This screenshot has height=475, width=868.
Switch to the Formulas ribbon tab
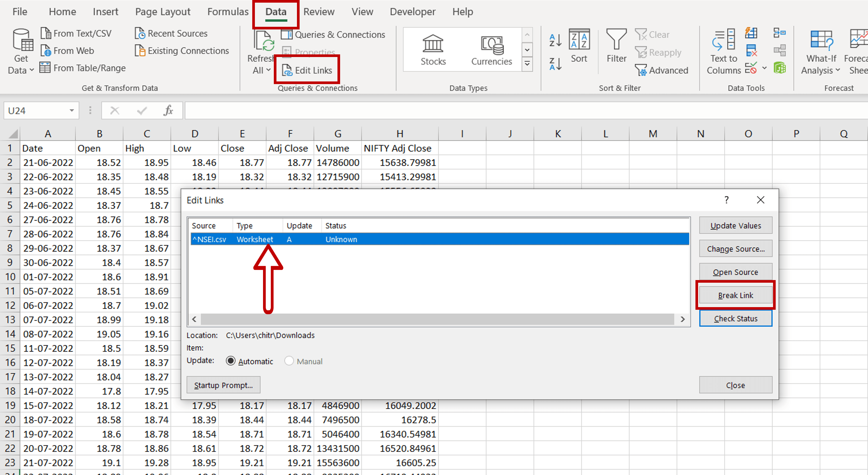pyautogui.click(x=228, y=12)
